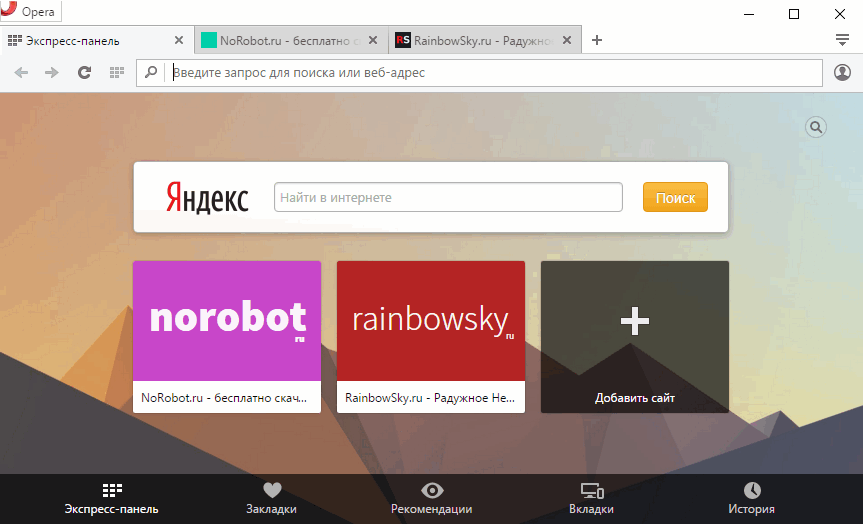This screenshot has height=524, width=863.
Task: Open Вкладки devices in the bottom bar
Action: point(592,499)
